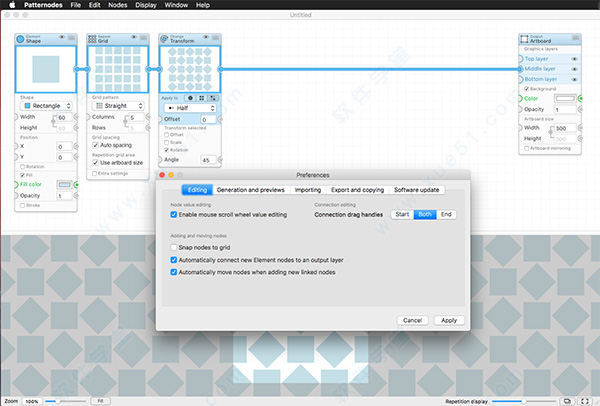Image resolution: width=600 pixels, height=406 pixels.
Task: Collapse the Transform node via its header handle
Action: click(215, 38)
